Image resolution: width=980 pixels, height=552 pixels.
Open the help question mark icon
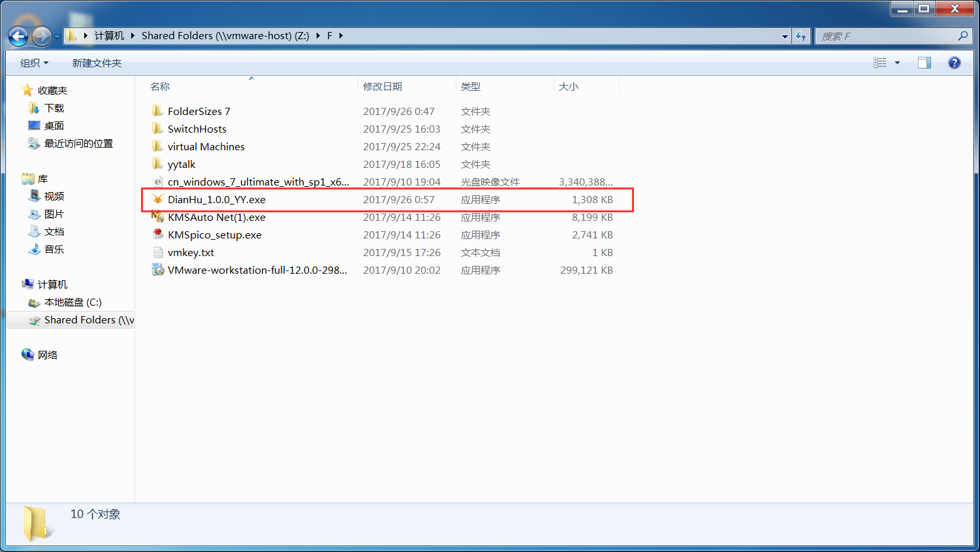[954, 63]
